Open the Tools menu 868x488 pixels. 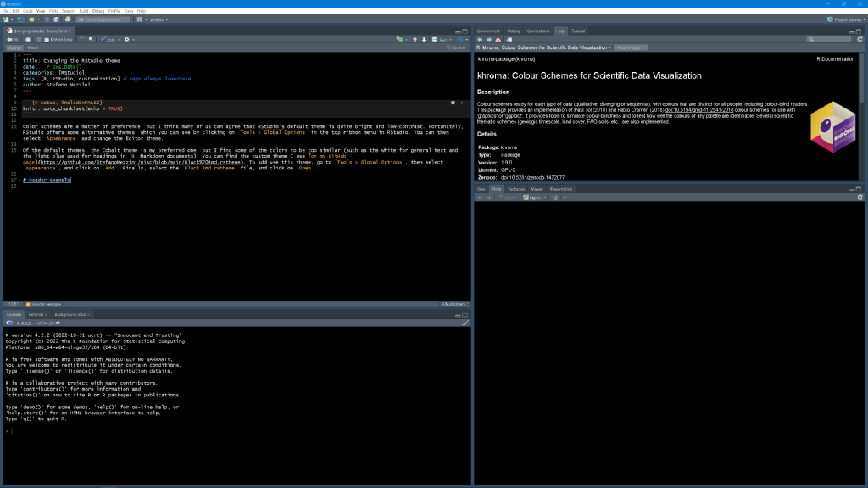[128, 10]
